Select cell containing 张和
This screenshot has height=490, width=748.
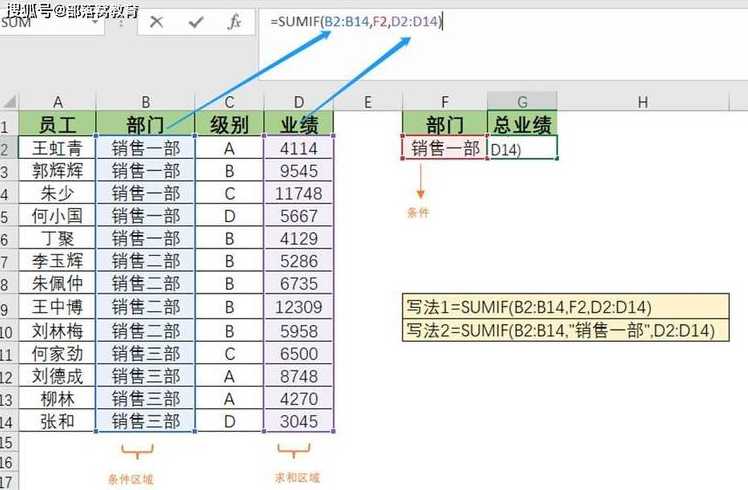57,421
